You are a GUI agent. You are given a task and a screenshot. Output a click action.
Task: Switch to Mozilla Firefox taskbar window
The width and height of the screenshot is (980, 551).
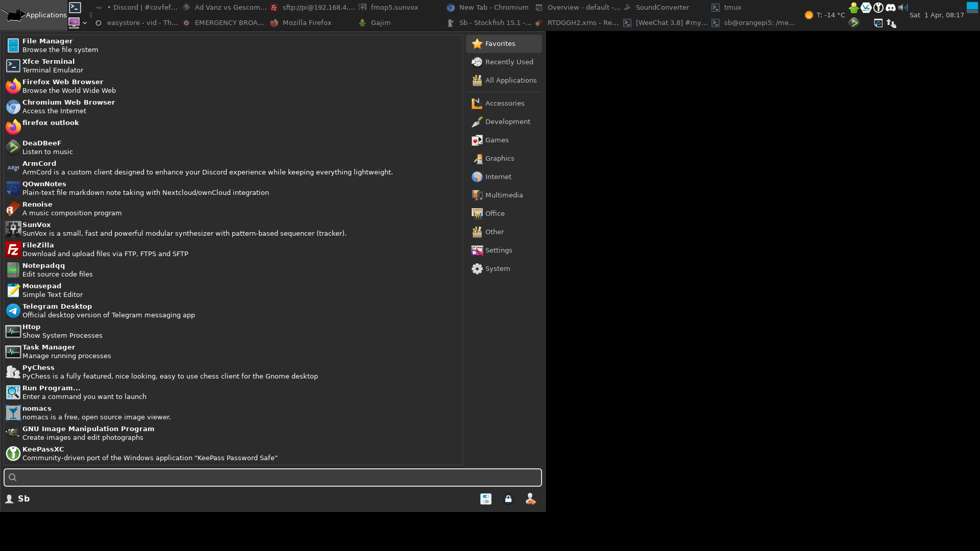pyautogui.click(x=312, y=23)
